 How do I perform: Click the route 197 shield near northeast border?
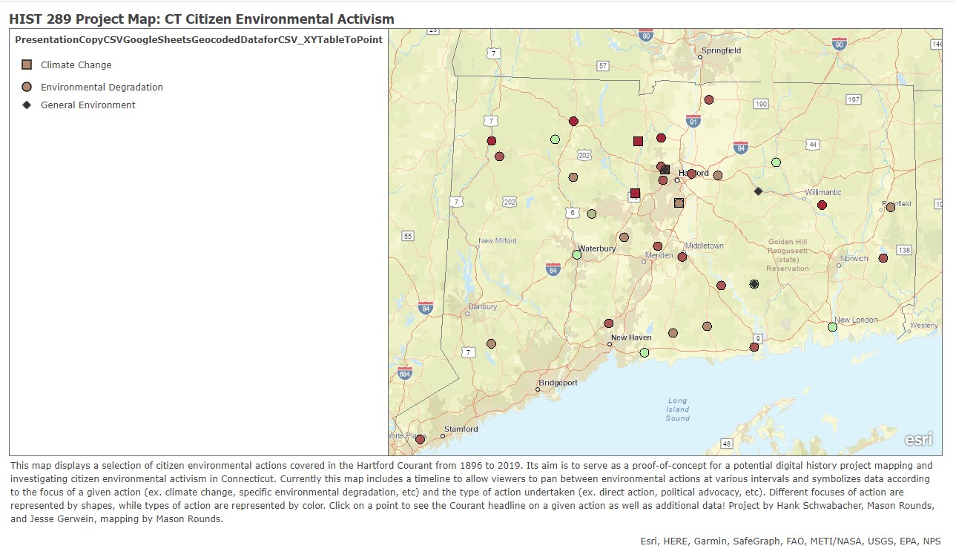[x=854, y=99]
